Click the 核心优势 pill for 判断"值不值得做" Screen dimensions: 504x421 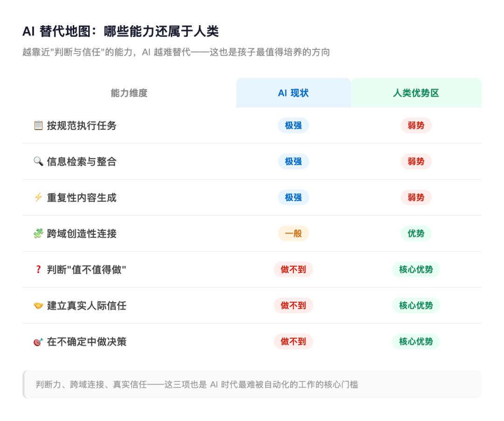(416, 269)
